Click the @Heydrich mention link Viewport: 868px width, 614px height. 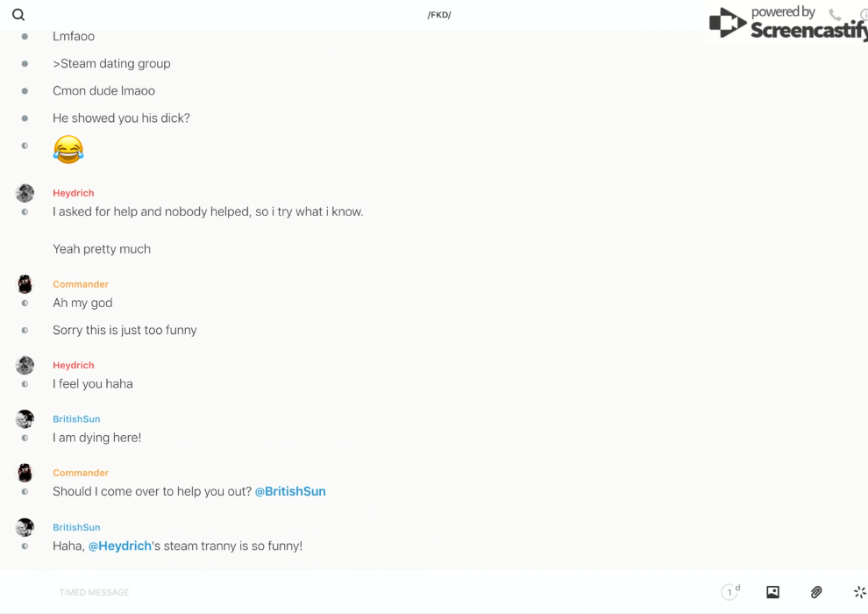coord(120,546)
